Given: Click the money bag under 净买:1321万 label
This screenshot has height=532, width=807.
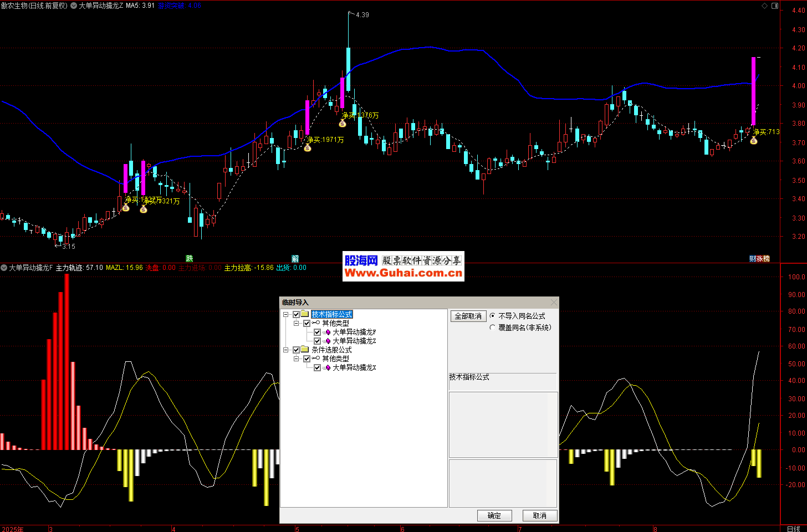Looking at the screenshot, I should (x=144, y=209).
